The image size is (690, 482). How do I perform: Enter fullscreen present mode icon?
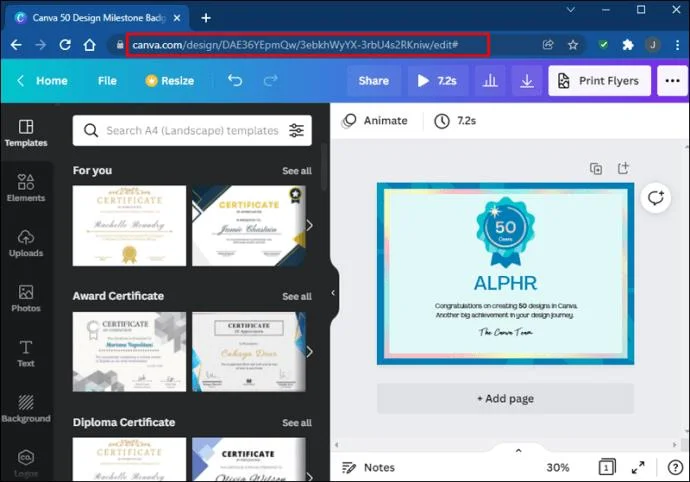click(638, 467)
